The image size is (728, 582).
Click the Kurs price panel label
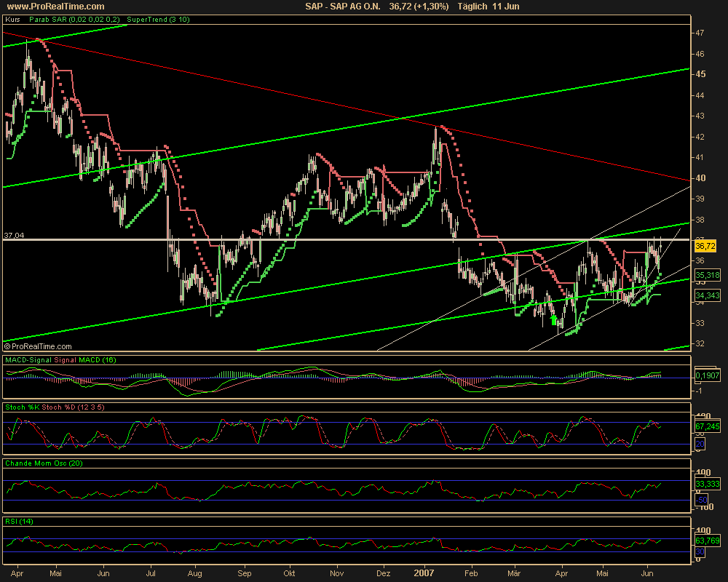pyautogui.click(x=12, y=20)
